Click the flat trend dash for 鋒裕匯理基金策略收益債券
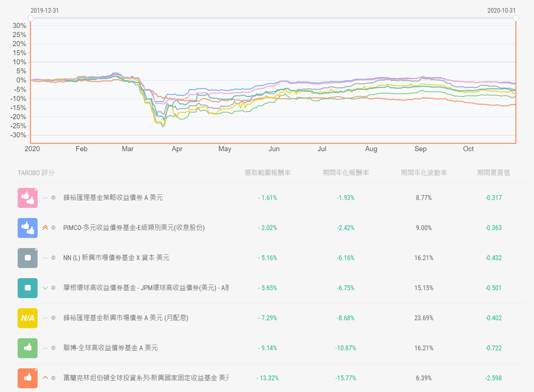The image size is (534, 392). 45,198
